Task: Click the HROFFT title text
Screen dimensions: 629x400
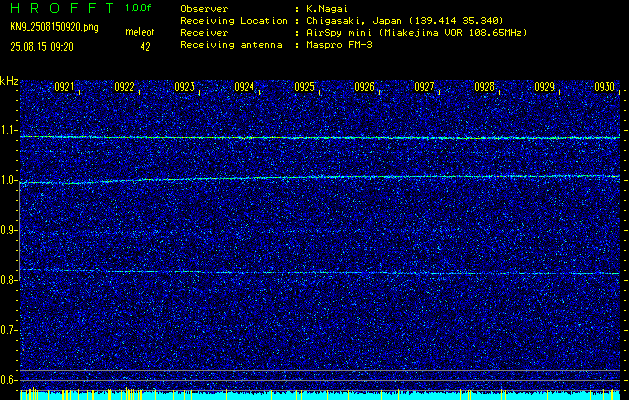Action: [62, 8]
